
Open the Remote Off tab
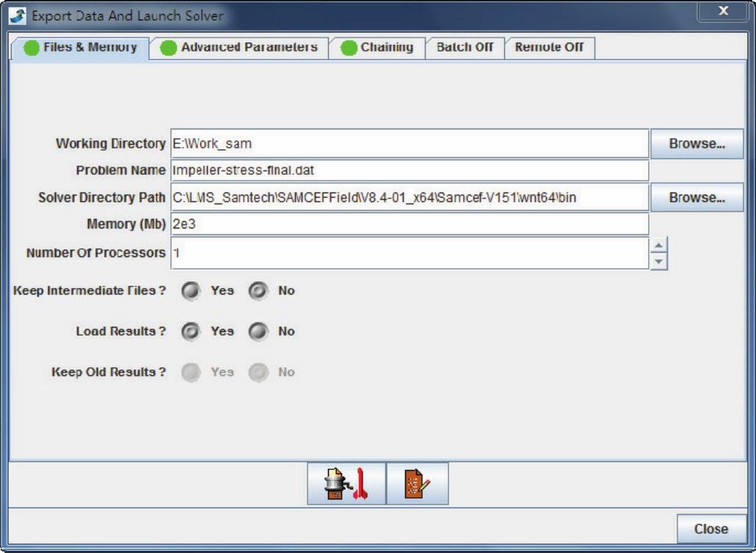pos(549,48)
